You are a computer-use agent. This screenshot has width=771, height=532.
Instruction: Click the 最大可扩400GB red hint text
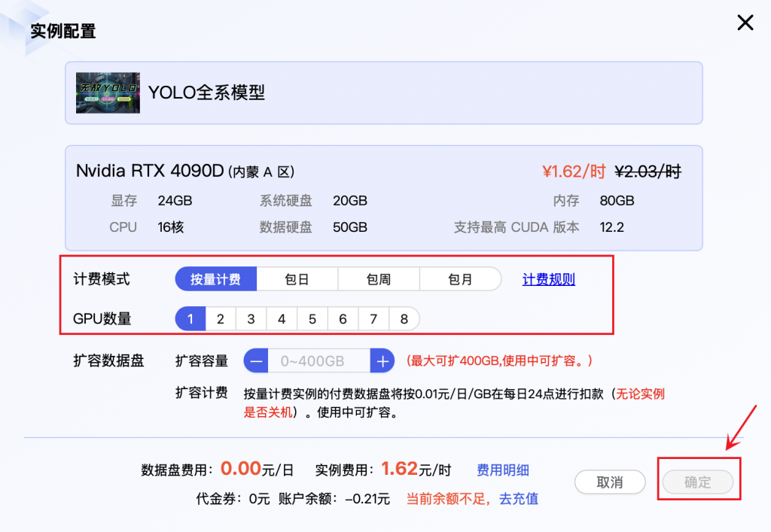tap(499, 361)
